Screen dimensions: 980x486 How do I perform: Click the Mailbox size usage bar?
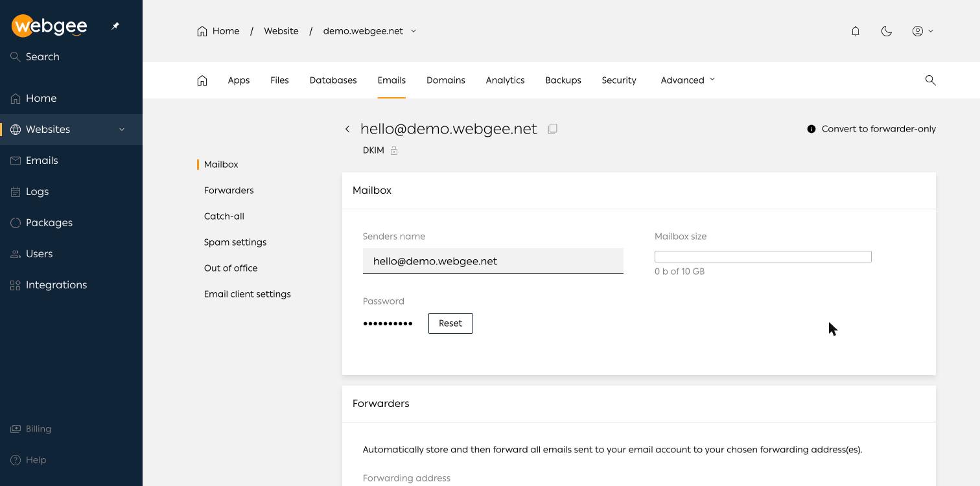point(763,257)
